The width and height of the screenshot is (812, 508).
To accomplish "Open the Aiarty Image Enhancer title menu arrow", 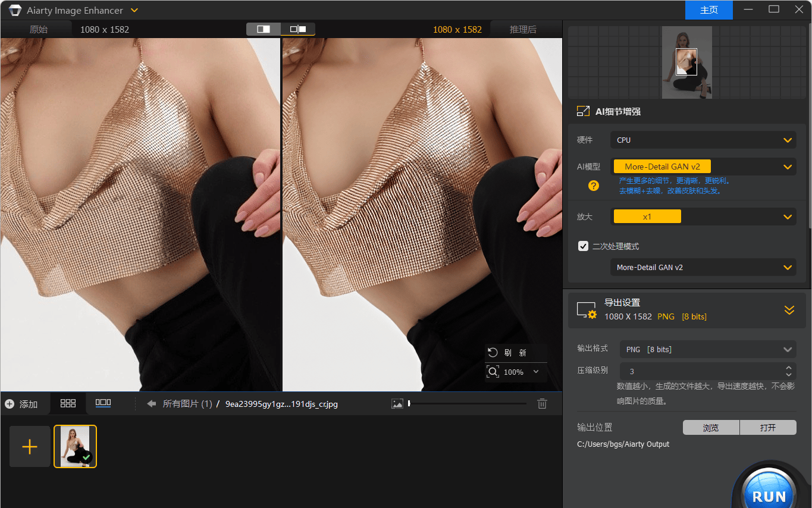I will pyautogui.click(x=134, y=11).
